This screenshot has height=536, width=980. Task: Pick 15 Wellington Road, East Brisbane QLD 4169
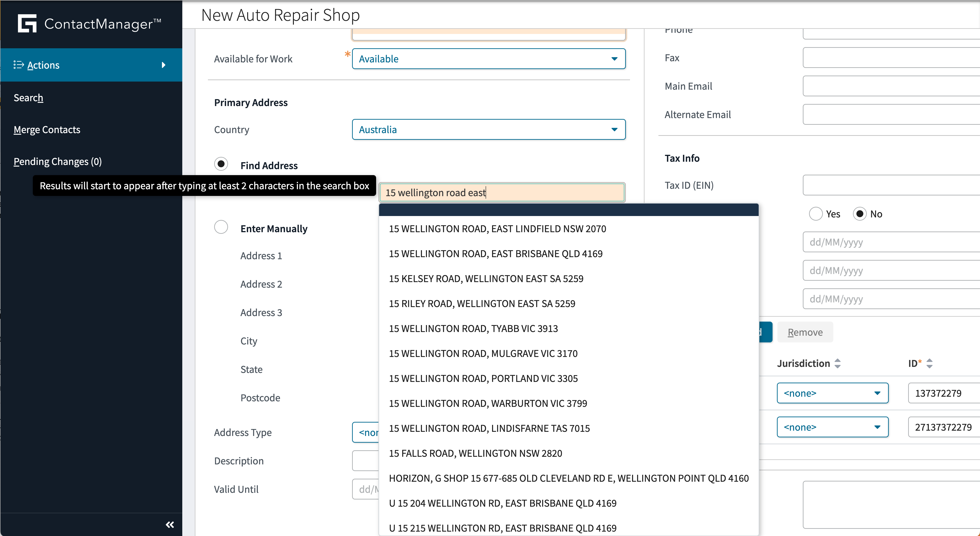tap(496, 254)
